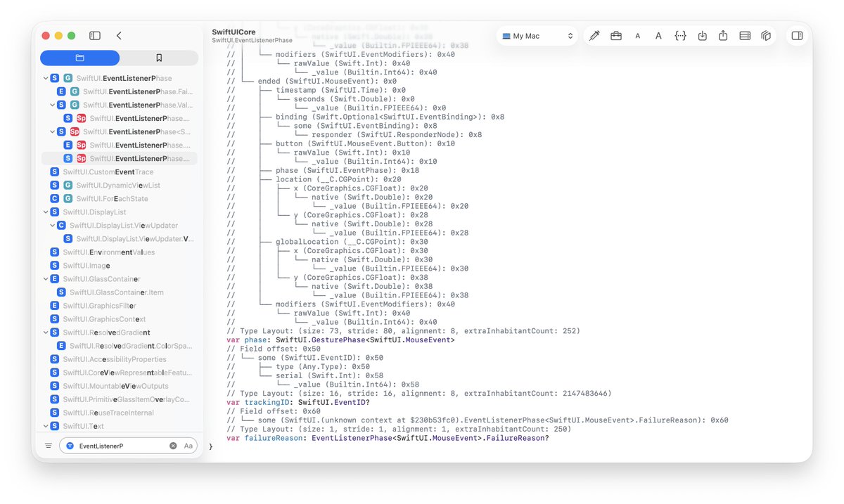Collapse SwiftUI.EventListenerPhase.Val... node
This screenshot has width=844, height=504.
point(53,105)
